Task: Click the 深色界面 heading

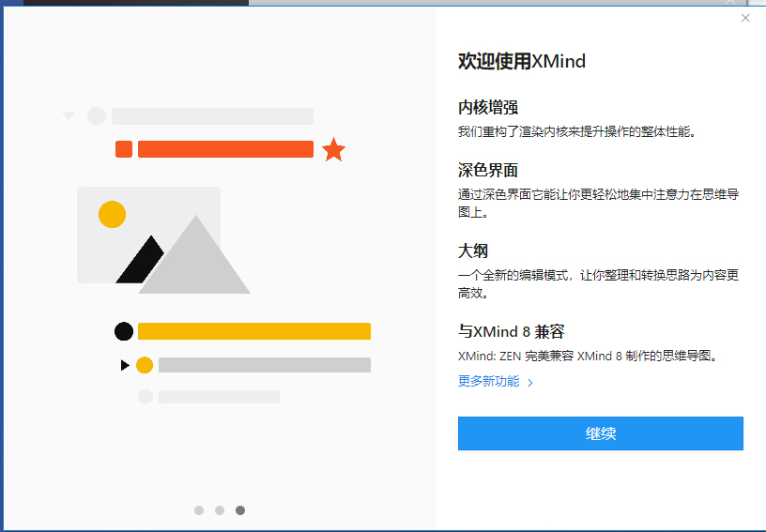Action: [487, 171]
